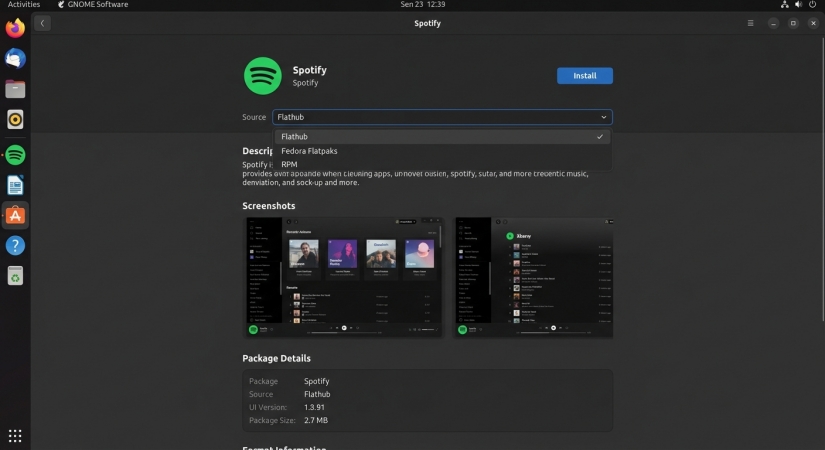This screenshot has width=825, height=450.
Task: Open the volume indicator in top bar
Action: pos(798,4)
